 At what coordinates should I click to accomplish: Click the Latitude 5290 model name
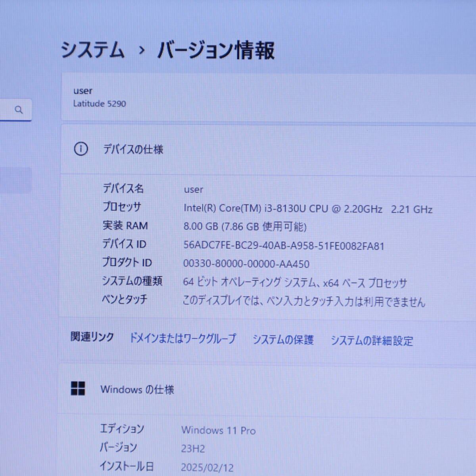(x=100, y=104)
